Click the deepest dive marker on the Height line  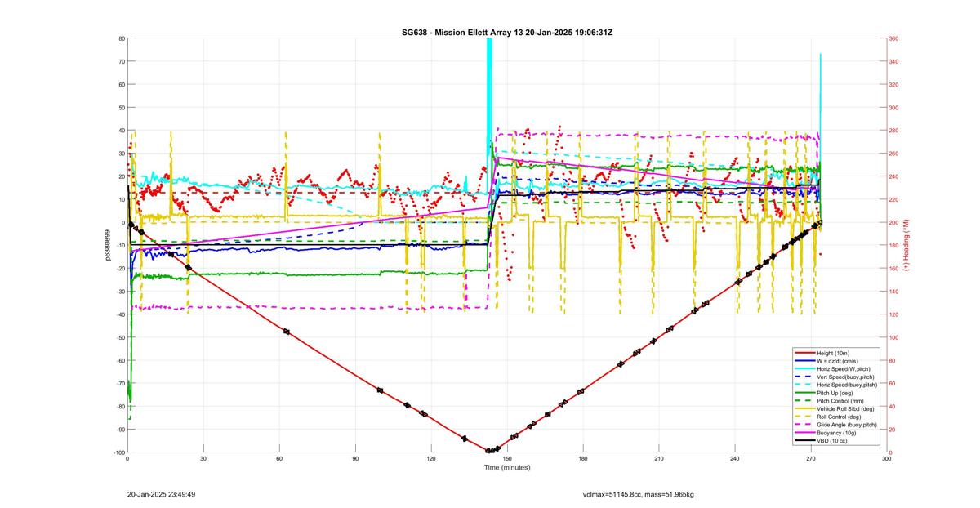click(489, 451)
